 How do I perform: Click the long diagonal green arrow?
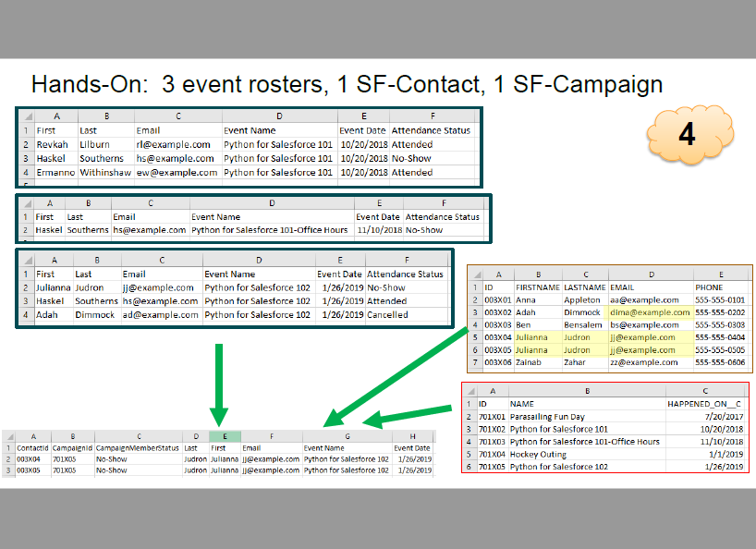pos(396,377)
